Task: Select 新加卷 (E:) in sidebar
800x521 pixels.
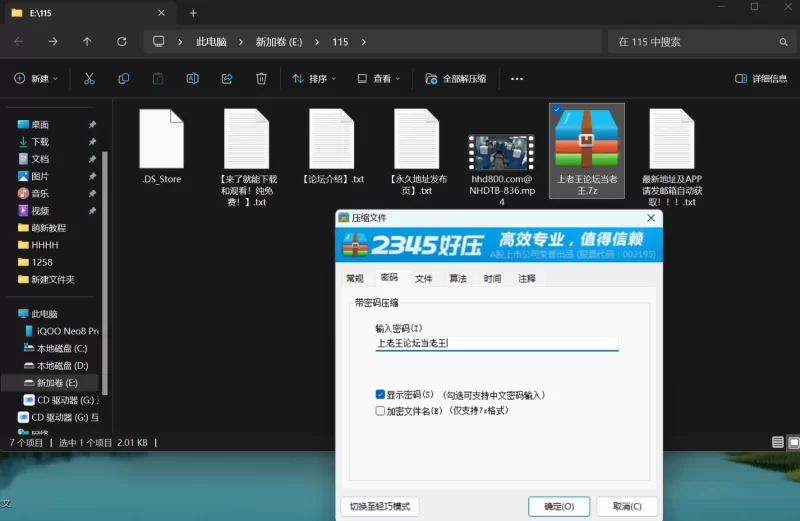Action: 57,383
